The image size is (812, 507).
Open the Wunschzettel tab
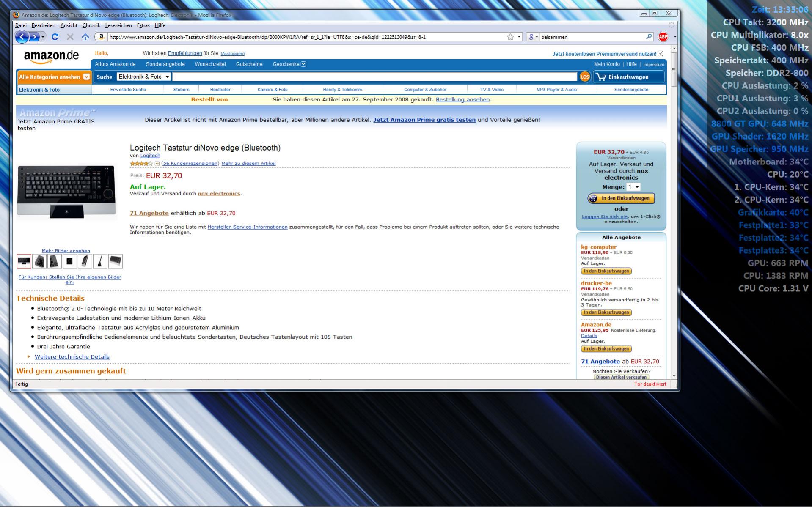point(210,64)
